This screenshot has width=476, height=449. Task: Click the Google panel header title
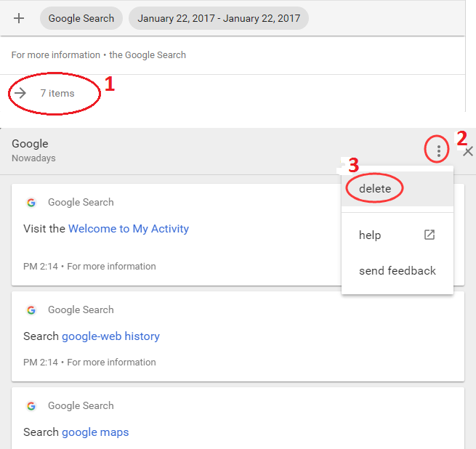(x=30, y=144)
